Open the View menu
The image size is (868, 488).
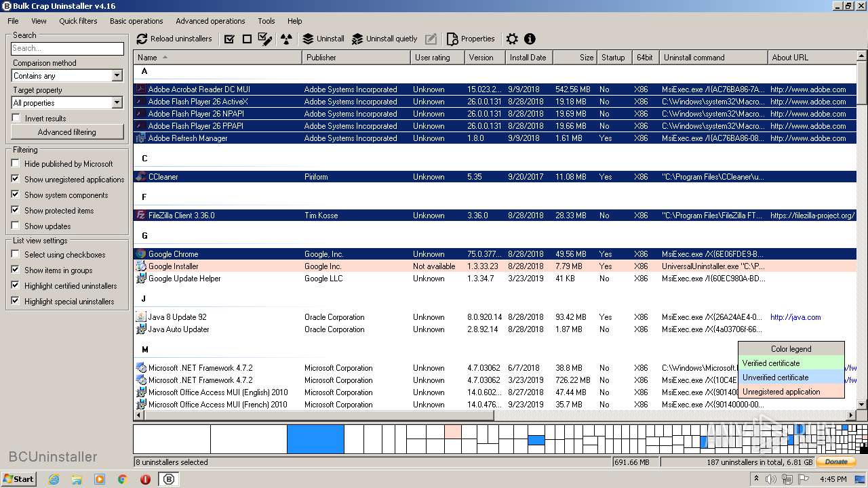pos(39,21)
